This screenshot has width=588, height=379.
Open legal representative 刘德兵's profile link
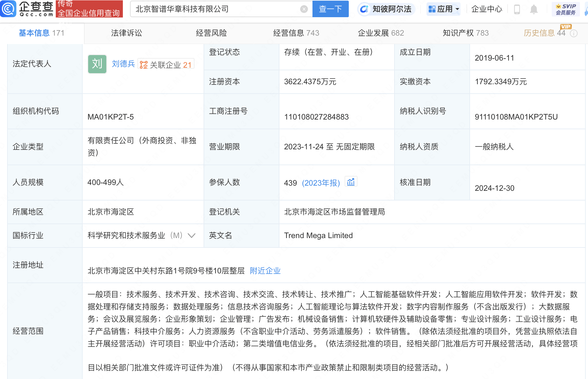click(123, 64)
